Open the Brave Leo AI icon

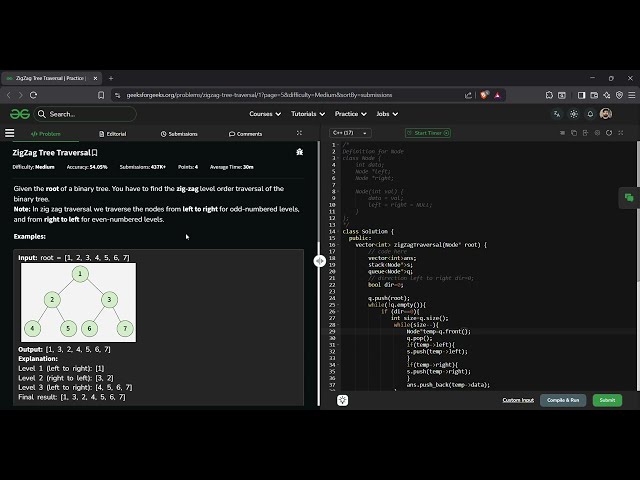607,95
